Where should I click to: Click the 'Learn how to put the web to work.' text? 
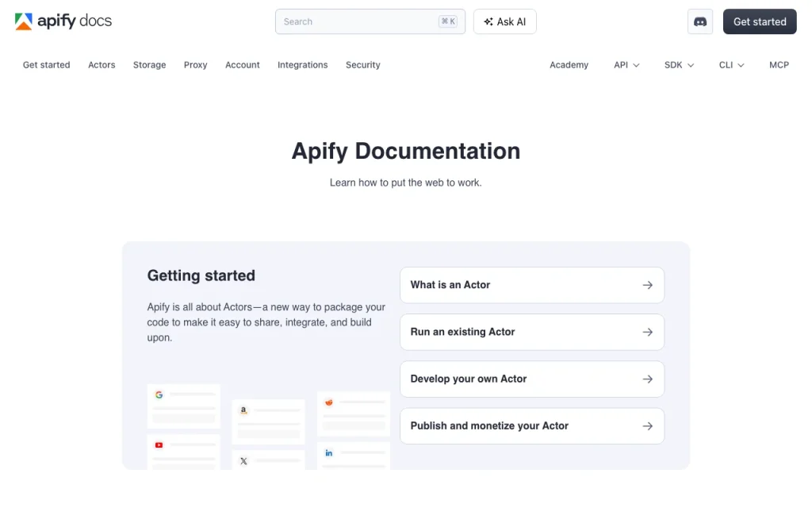(405, 183)
